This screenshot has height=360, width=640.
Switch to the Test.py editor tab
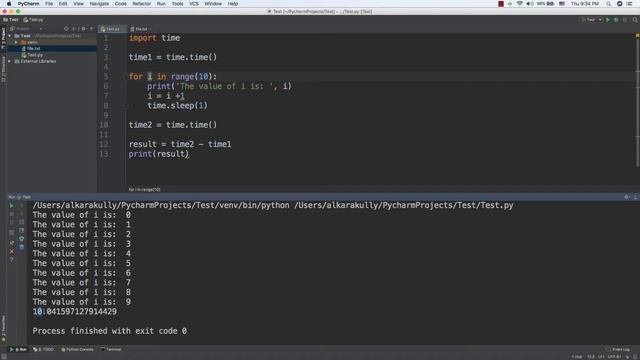[111, 29]
